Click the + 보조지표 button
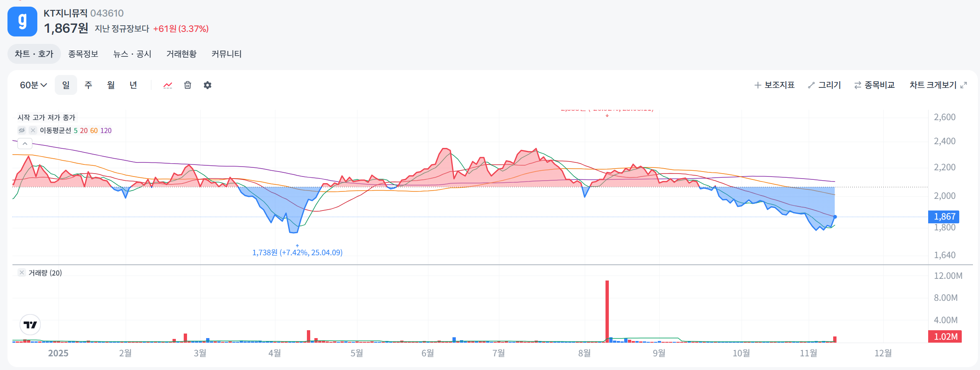Image resolution: width=980 pixels, height=370 pixels. pyautogui.click(x=774, y=85)
